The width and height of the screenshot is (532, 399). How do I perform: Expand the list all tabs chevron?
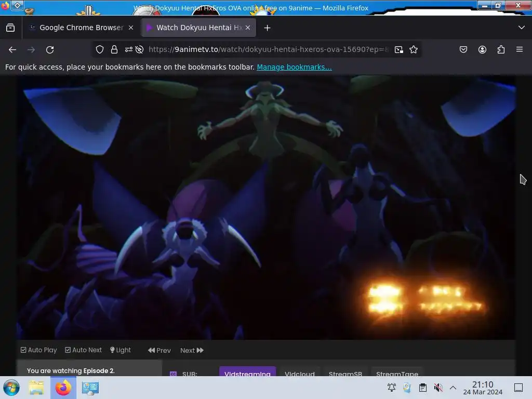(522, 28)
